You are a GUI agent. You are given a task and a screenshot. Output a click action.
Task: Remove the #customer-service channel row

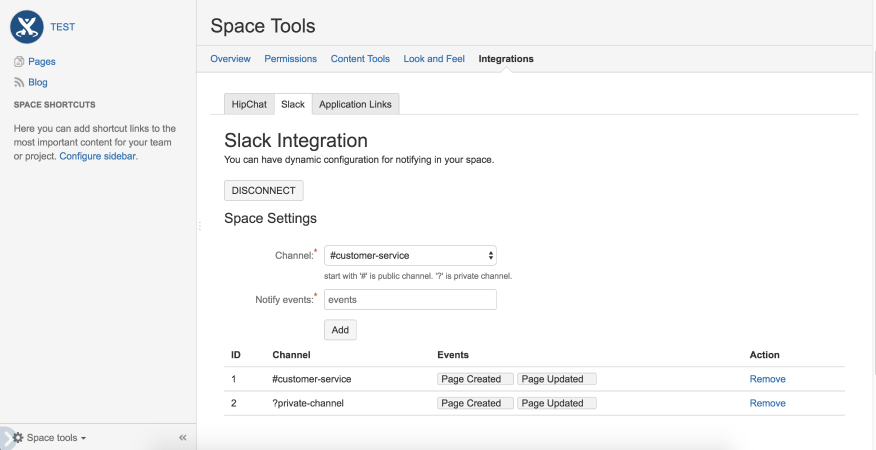pyautogui.click(x=768, y=379)
